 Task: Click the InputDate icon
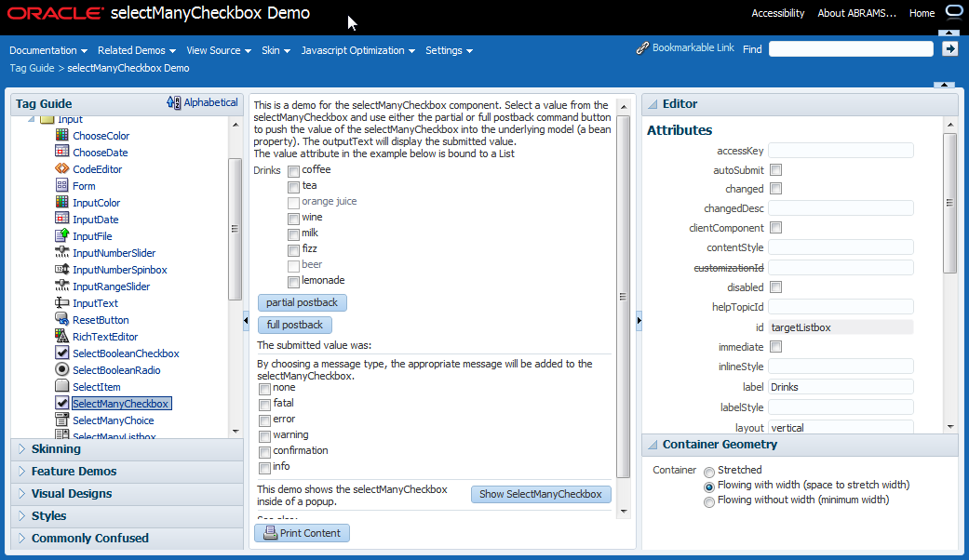(x=61, y=218)
